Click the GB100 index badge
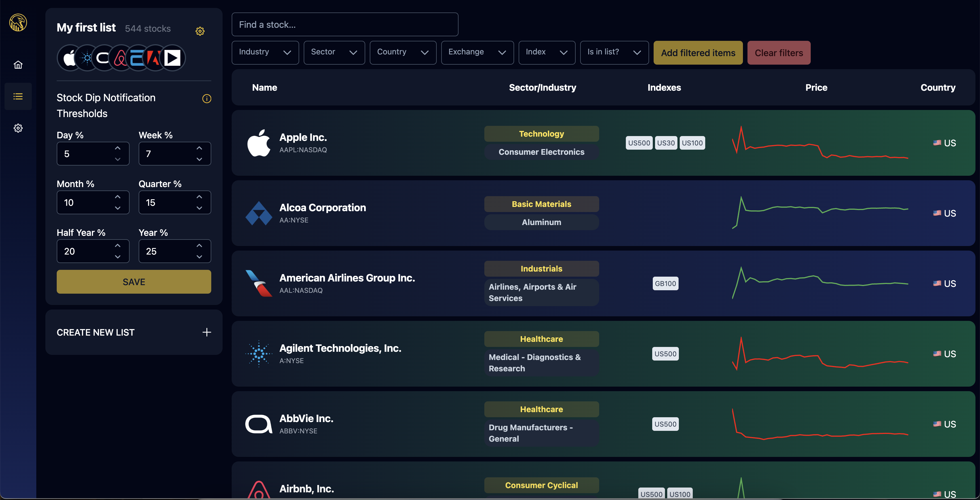 click(665, 284)
